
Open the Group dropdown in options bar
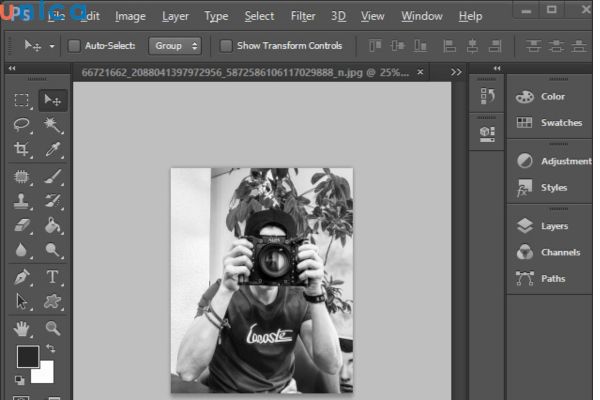coord(175,46)
